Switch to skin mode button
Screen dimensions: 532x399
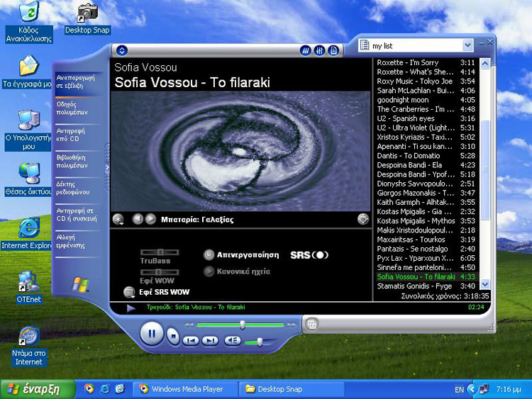coord(312,324)
